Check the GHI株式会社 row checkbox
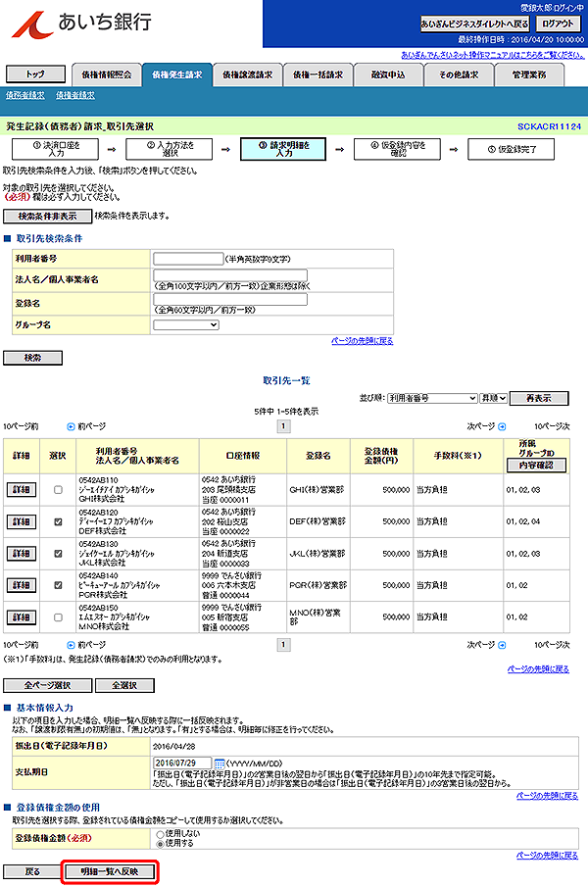588x887 pixels. coord(58,490)
